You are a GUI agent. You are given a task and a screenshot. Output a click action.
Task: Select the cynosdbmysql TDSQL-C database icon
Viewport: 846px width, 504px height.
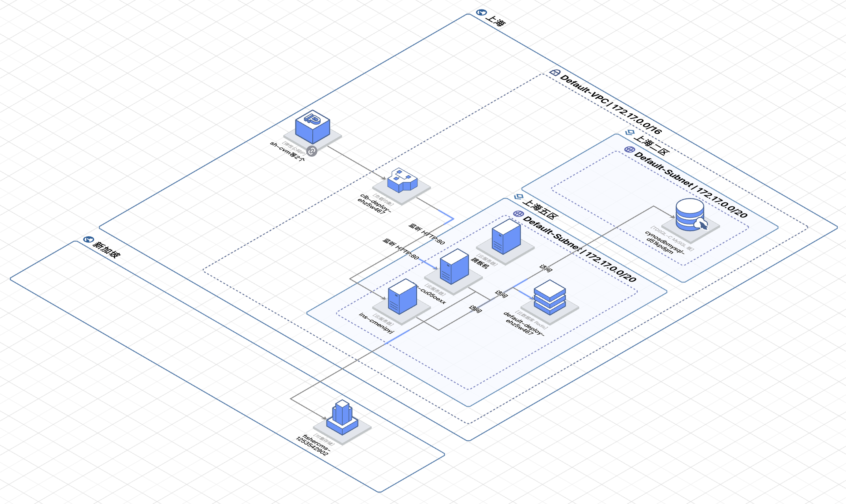coord(690,215)
